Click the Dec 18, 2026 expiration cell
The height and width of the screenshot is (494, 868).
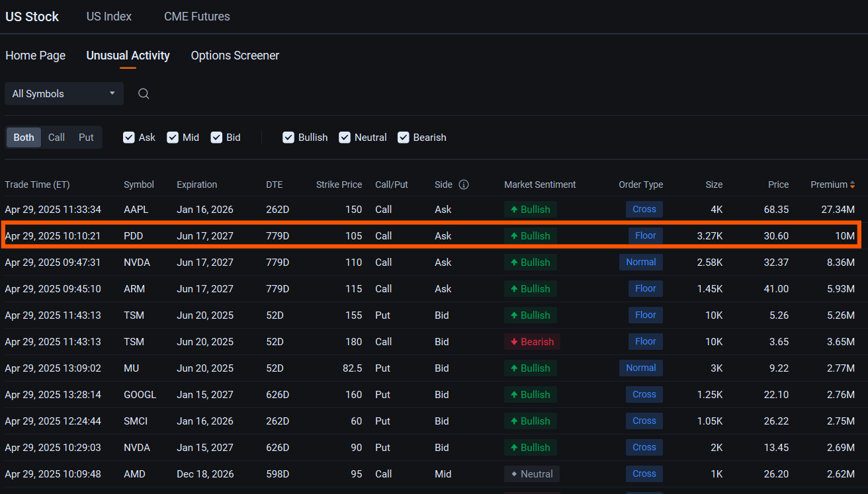point(205,474)
